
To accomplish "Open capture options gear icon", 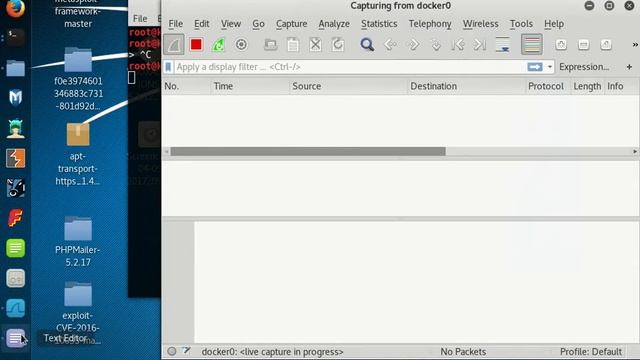I will (241, 44).
